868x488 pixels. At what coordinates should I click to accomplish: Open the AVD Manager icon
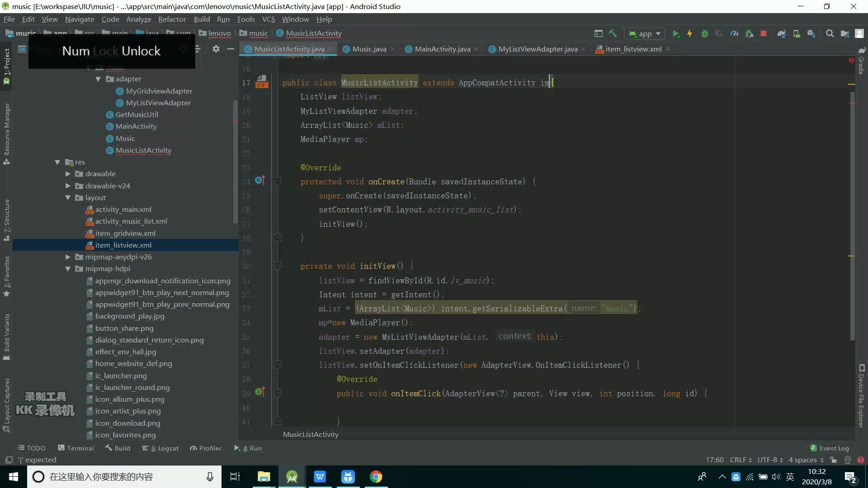pos(797,33)
